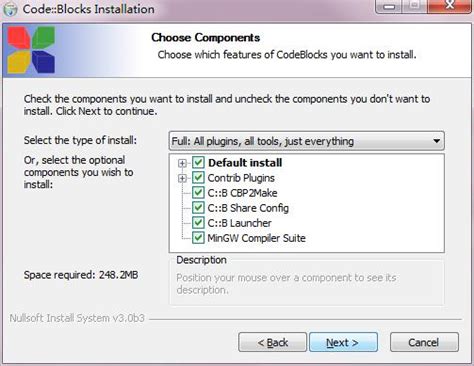This screenshot has height=366, width=474.
Task: Toggle the C::B Share Config checkbox
Action: [198, 208]
